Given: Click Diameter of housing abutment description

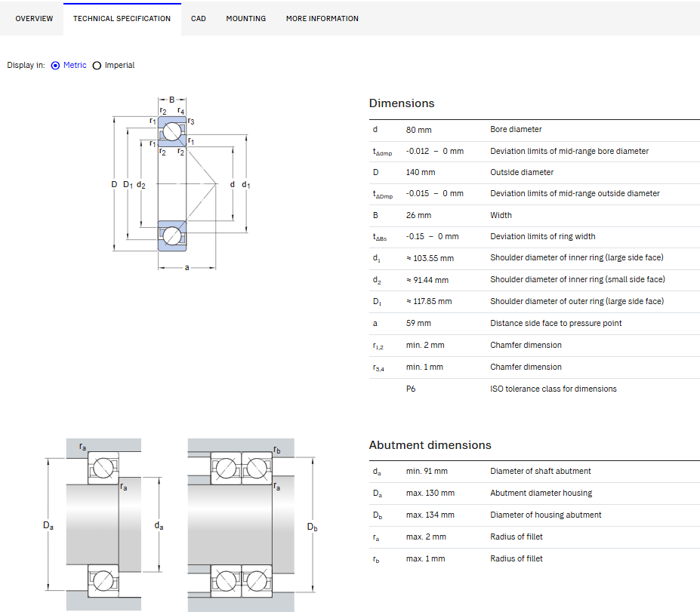Looking at the screenshot, I should pos(546,515).
